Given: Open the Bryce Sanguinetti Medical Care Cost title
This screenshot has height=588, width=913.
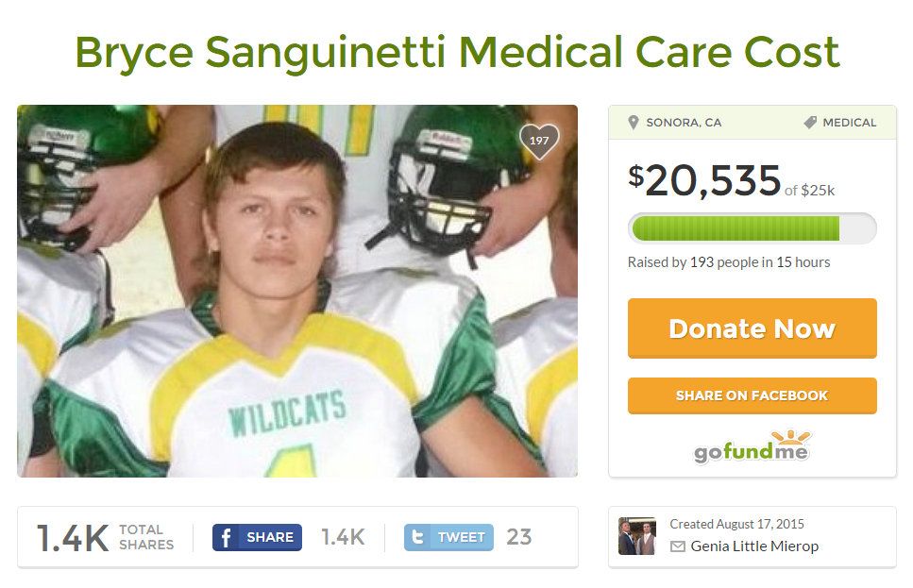Looking at the screenshot, I should click(457, 53).
